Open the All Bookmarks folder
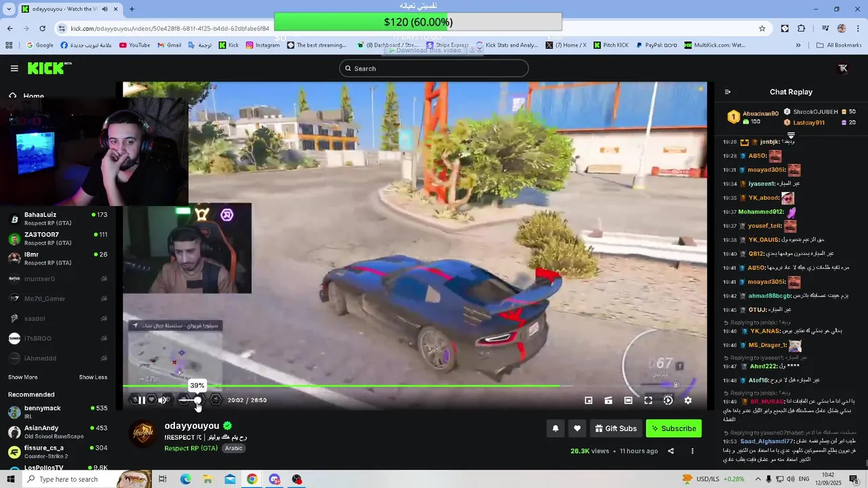Image resolution: width=868 pixels, height=488 pixels. click(839, 45)
